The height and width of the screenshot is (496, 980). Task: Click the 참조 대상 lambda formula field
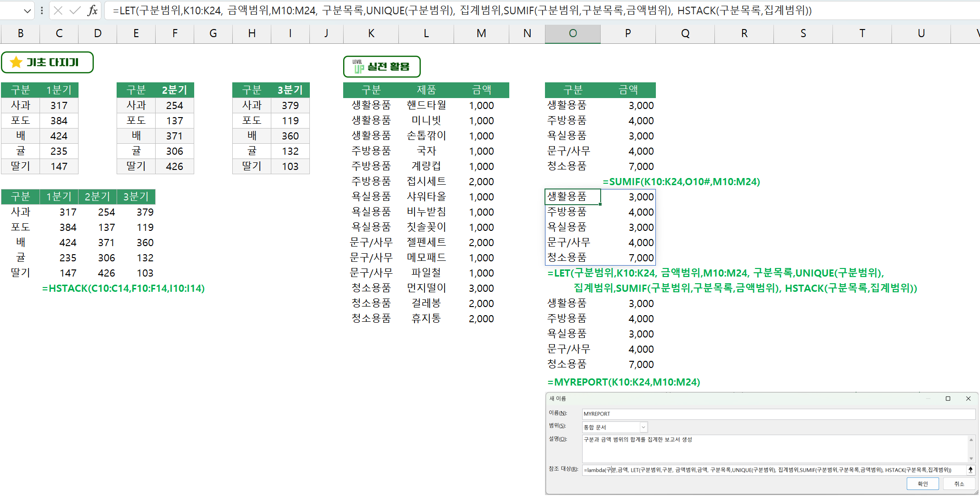(x=774, y=470)
